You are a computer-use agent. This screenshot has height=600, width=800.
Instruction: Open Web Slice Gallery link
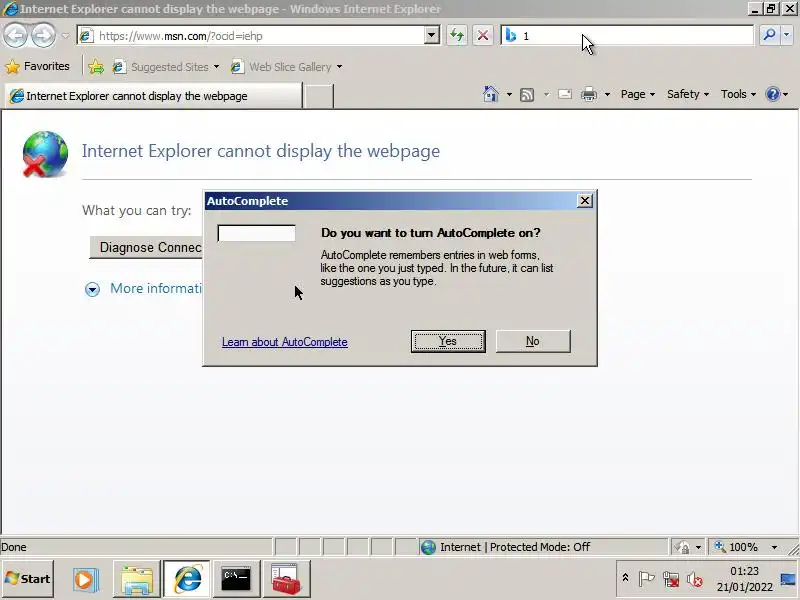tap(286, 67)
